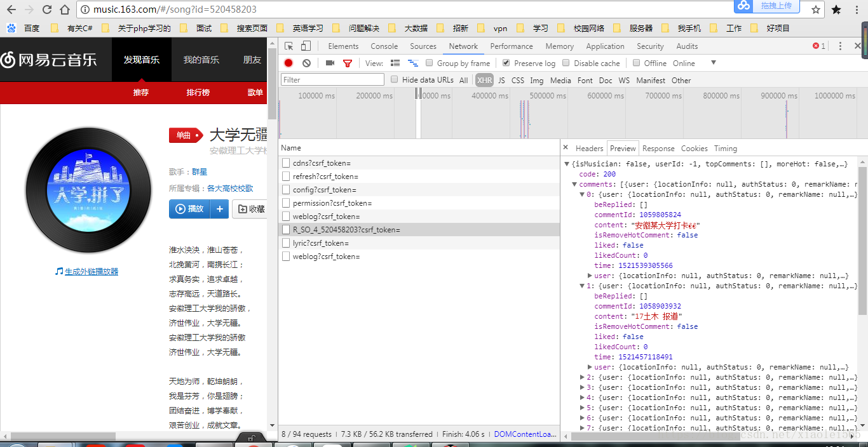Open the Response tab of the request
This screenshot has height=447, width=868.
(658, 148)
